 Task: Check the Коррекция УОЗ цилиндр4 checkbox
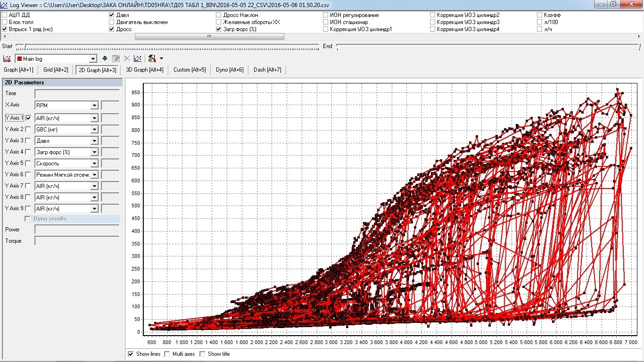[x=433, y=29]
